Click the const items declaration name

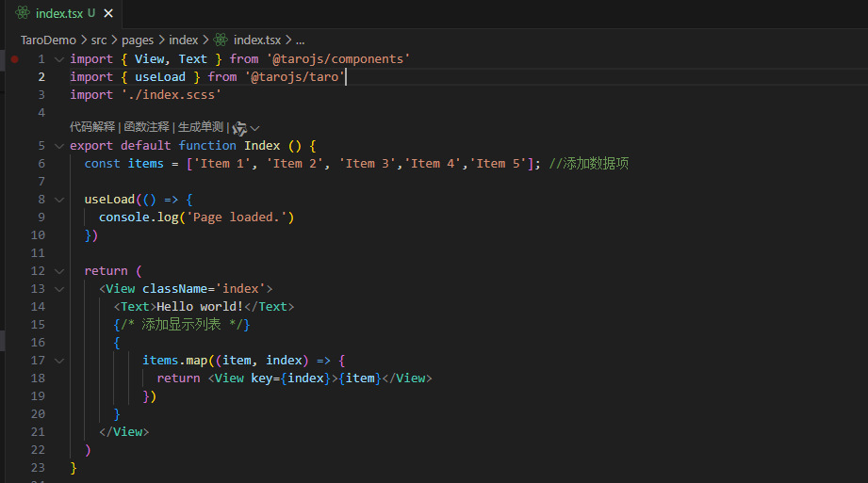coord(145,164)
